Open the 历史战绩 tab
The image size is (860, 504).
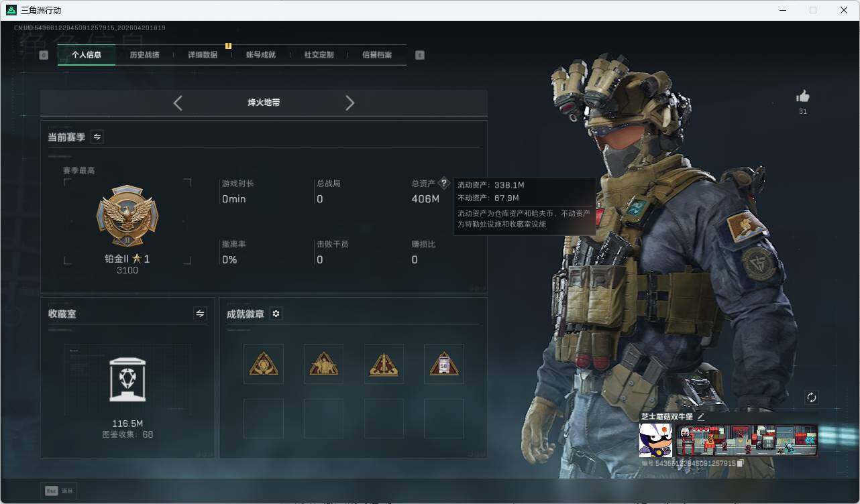144,55
